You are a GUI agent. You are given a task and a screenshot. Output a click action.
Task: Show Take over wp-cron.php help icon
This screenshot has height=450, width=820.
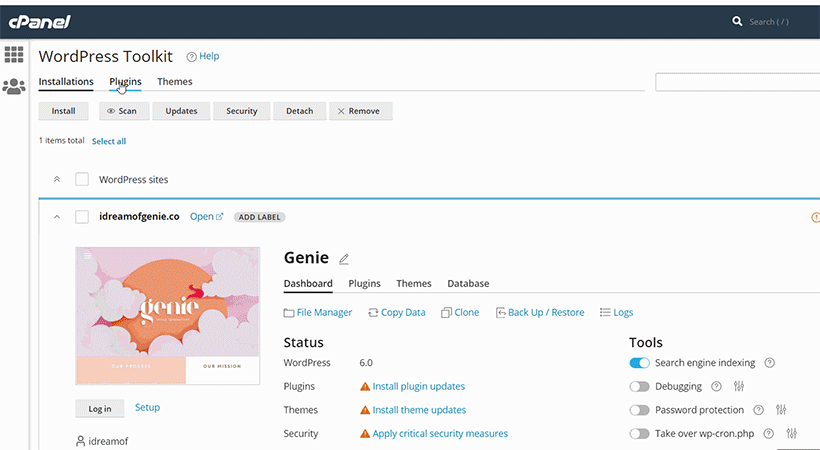click(x=768, y=433)
